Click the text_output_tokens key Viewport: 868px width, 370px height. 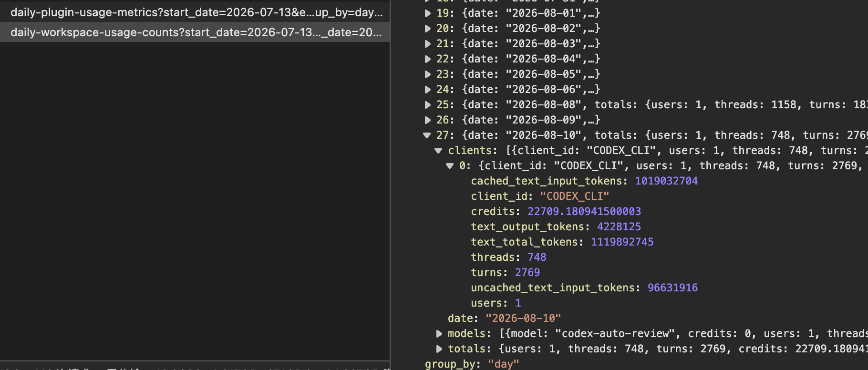click(x=527, y=227)
